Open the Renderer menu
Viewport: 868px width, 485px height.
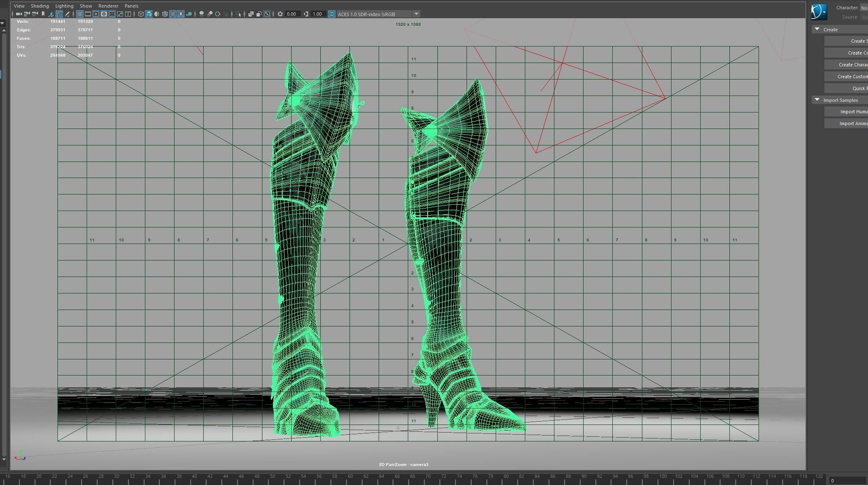click(x=108, y=5)
